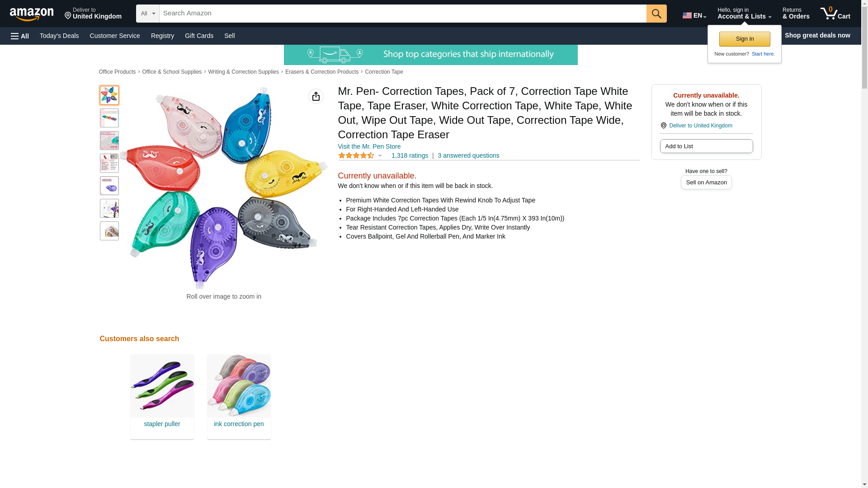
Task: Open the EN language dropdown
Action: point(694,15)
